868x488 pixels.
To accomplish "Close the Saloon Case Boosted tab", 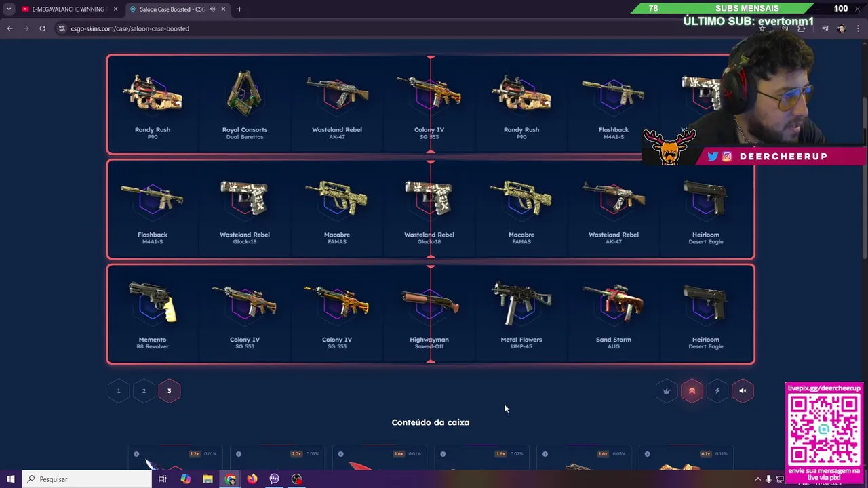I will [x=223, y=9].
